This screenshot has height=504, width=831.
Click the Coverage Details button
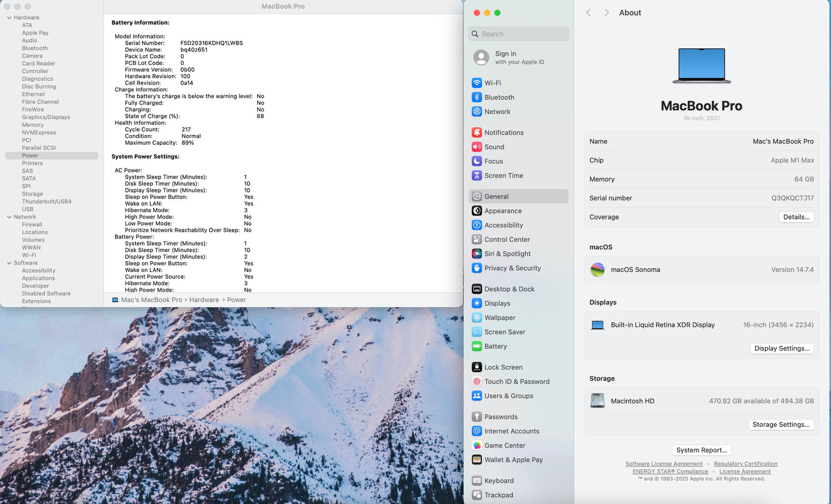796,217
